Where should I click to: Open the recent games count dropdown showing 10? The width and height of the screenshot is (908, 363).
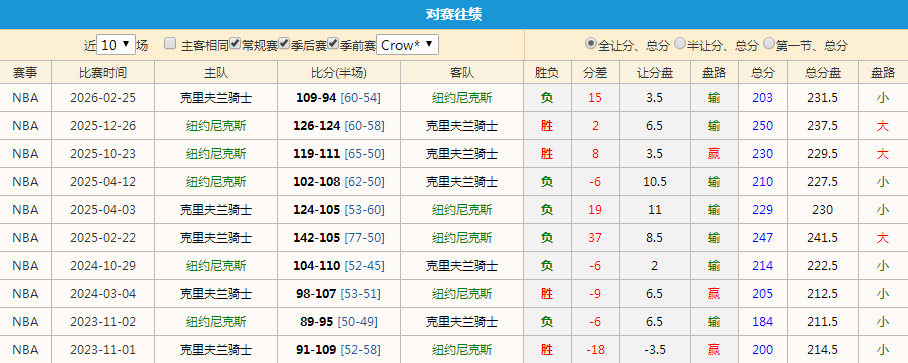point(116,45)
